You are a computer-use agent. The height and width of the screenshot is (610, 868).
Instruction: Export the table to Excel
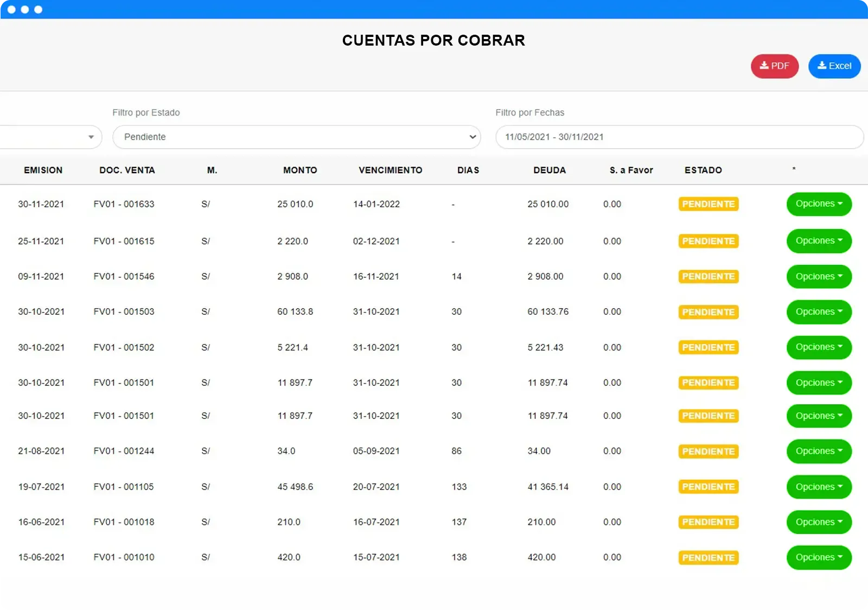click(834, 66)
